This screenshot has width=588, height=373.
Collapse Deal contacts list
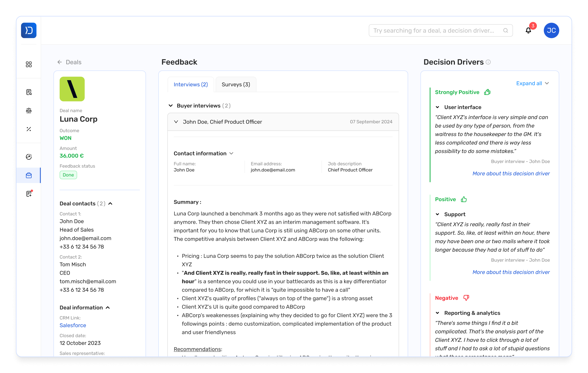pos(111,203)
